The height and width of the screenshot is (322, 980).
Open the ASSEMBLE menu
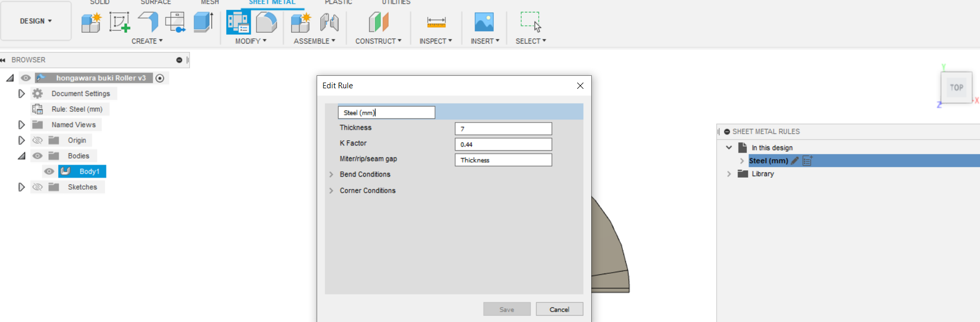[x=315, y=41]
